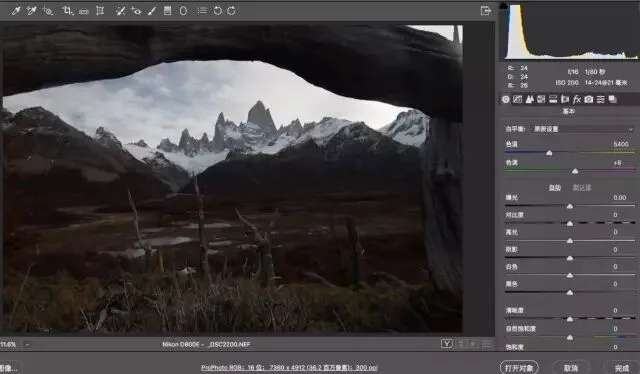Click the Auto tone link
This screenshot has width=640, height=374.
554,188
